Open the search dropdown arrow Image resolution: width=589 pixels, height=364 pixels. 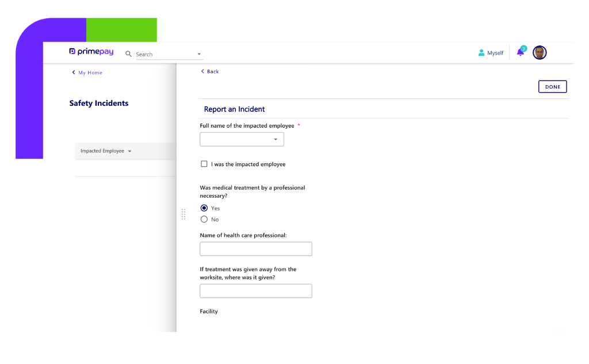click(199, 54)
